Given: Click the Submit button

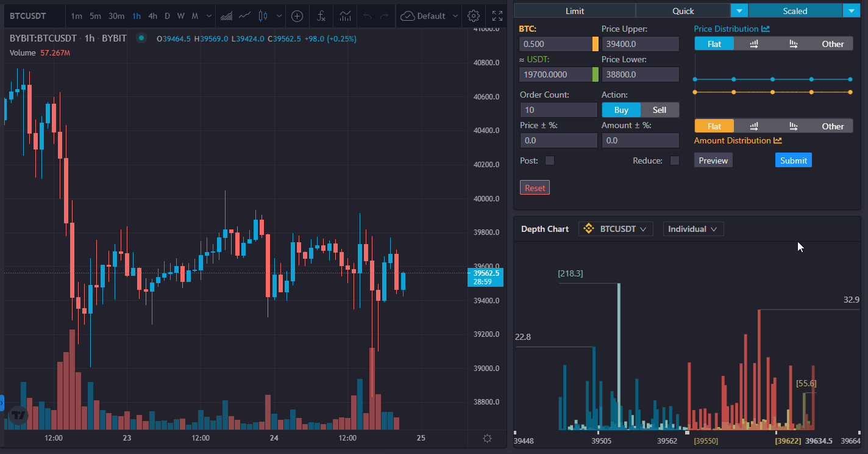Looking at the screenshot, I should tap(794, 160).
